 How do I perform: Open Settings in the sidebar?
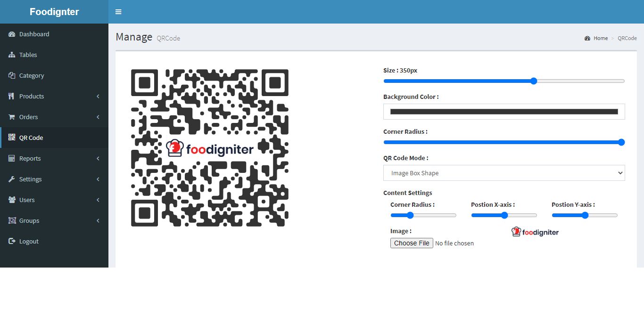(x=54, y=179)
